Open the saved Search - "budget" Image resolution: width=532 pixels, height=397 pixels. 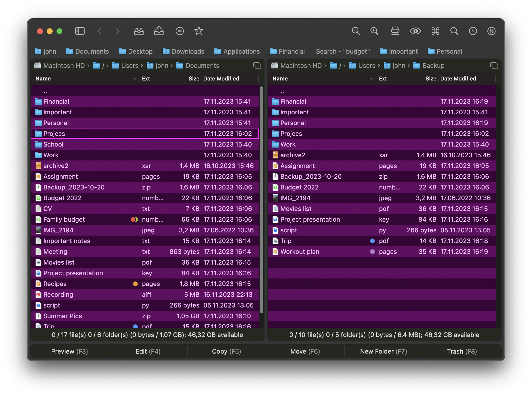[343, 51]
